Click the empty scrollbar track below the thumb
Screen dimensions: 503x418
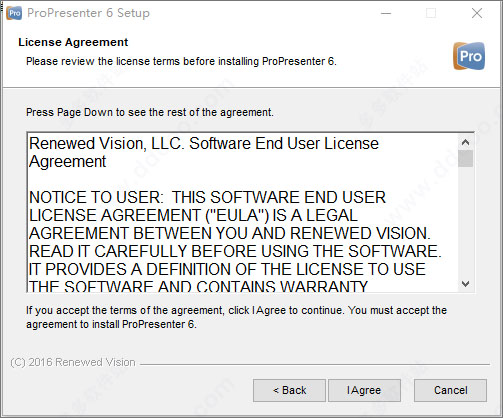click(465, 222)
